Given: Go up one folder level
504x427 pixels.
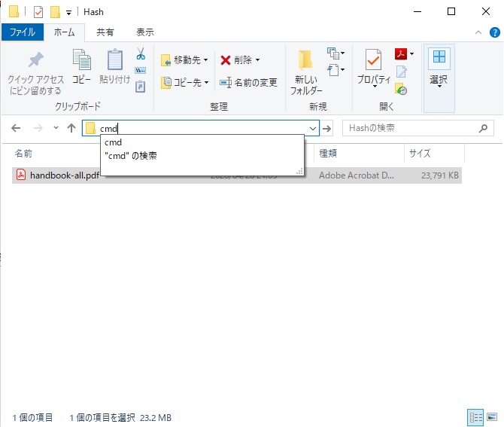Looking at the screenshot, I should pyautogui.click(x=71, y=128).
